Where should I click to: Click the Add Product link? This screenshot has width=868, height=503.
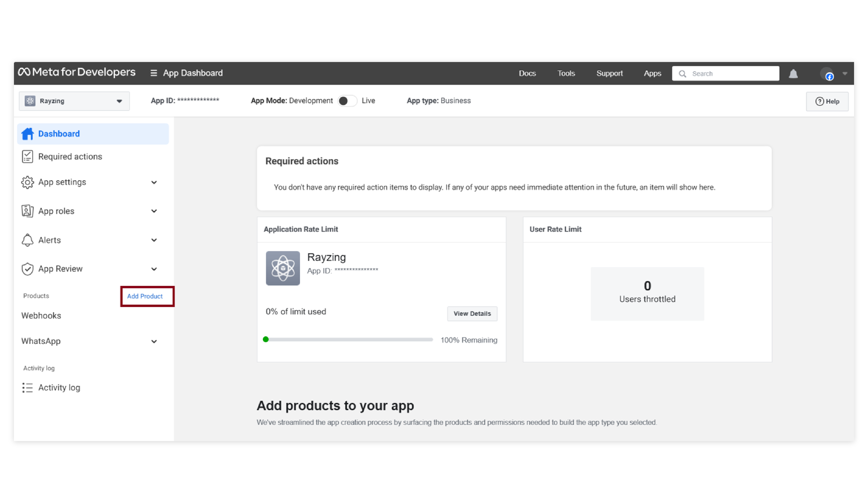[x=145, y=296]
